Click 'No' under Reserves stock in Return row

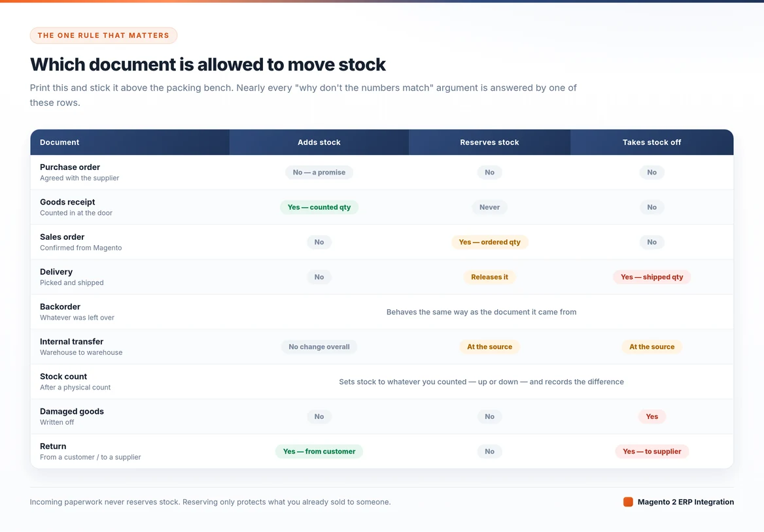490,451
